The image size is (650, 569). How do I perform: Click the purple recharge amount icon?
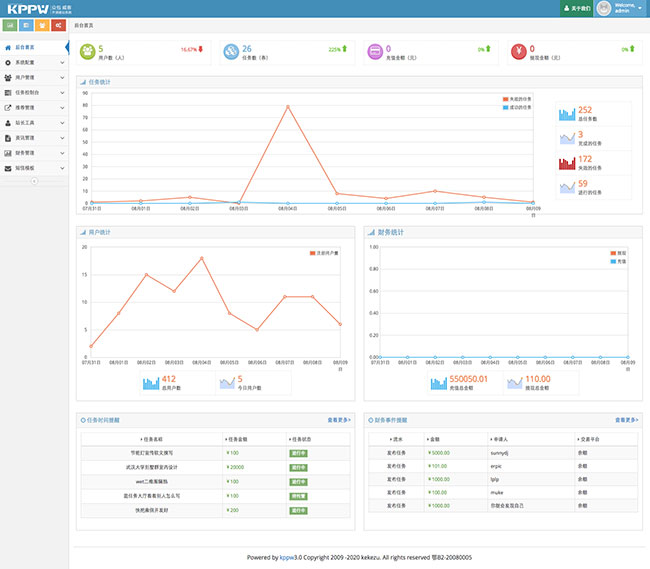[374, 51]
